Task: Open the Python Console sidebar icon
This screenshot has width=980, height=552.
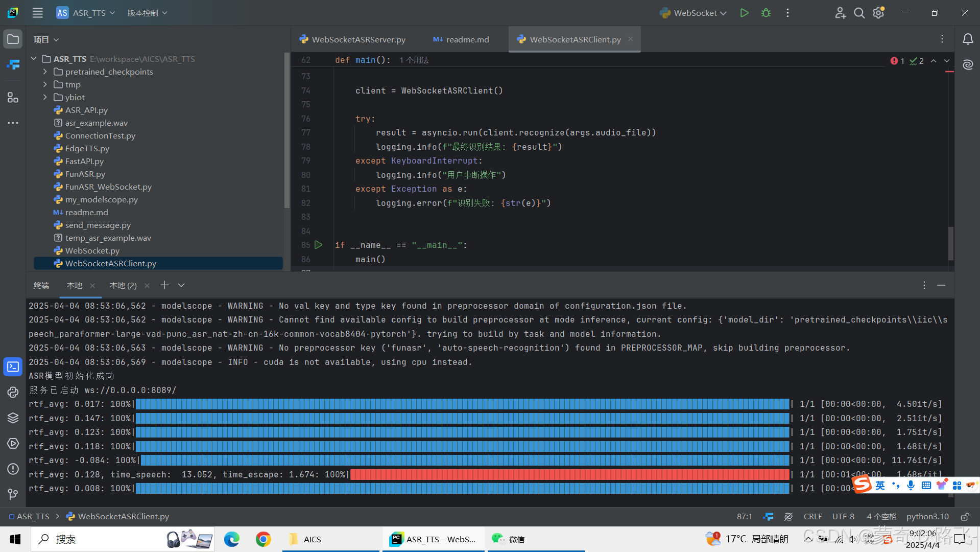Action: pos(13,392)
